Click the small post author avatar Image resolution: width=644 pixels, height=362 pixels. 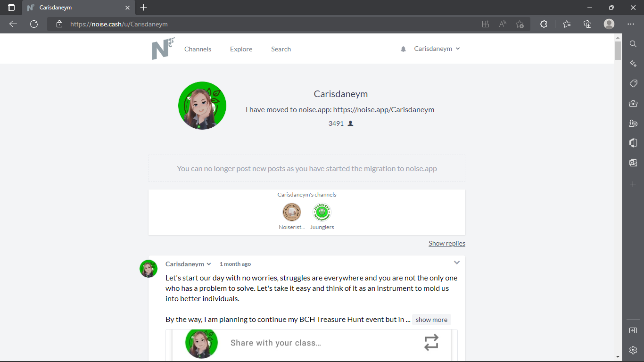[x=149, y=269]
